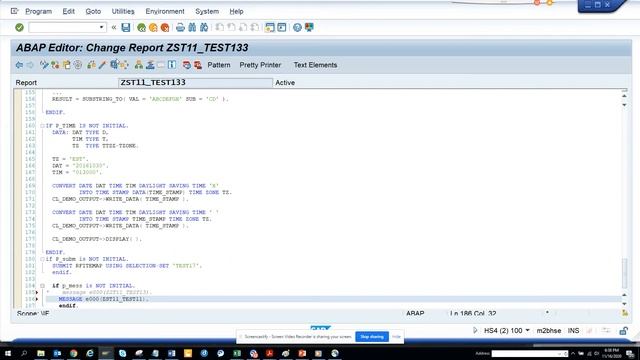This screenshot has width=640, height=360.
Task: Click the Active/Inactive switch icon
Action: click(x=55, y=65)
